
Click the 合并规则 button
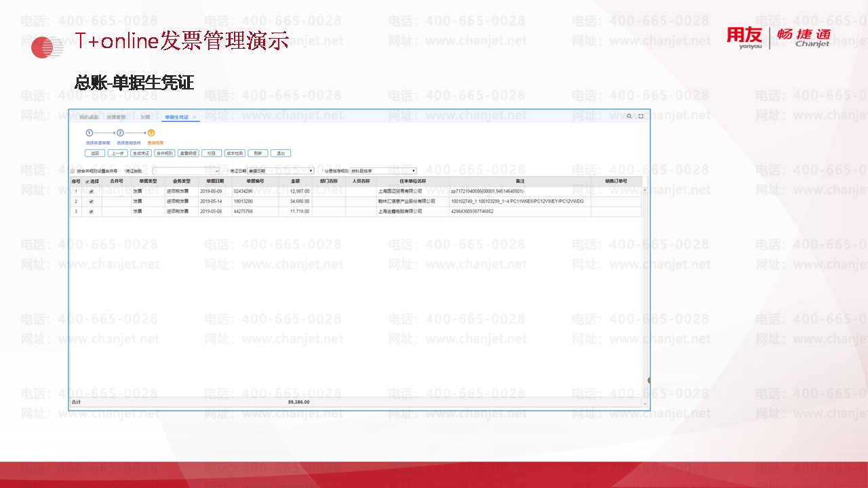[x=165, y=153]
